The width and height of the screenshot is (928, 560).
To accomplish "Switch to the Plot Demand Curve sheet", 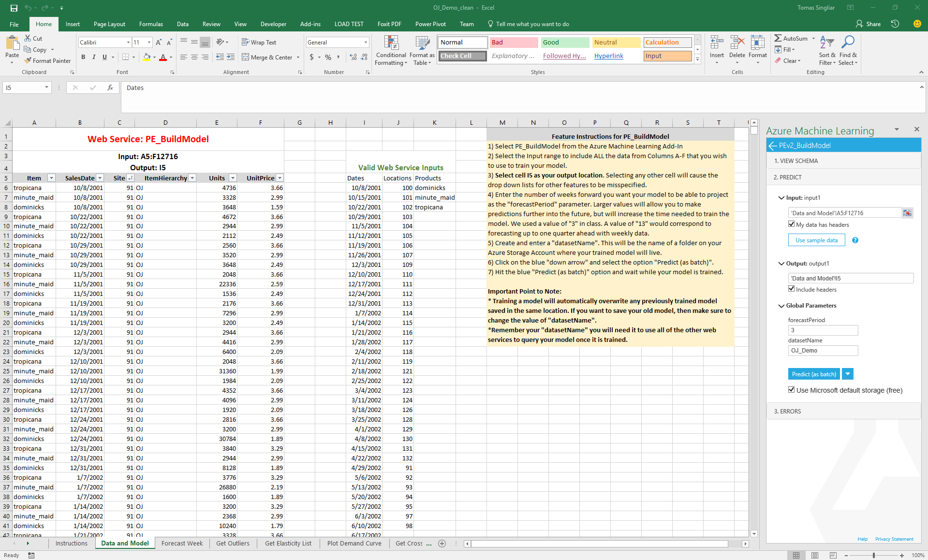I will pos(354,544).
